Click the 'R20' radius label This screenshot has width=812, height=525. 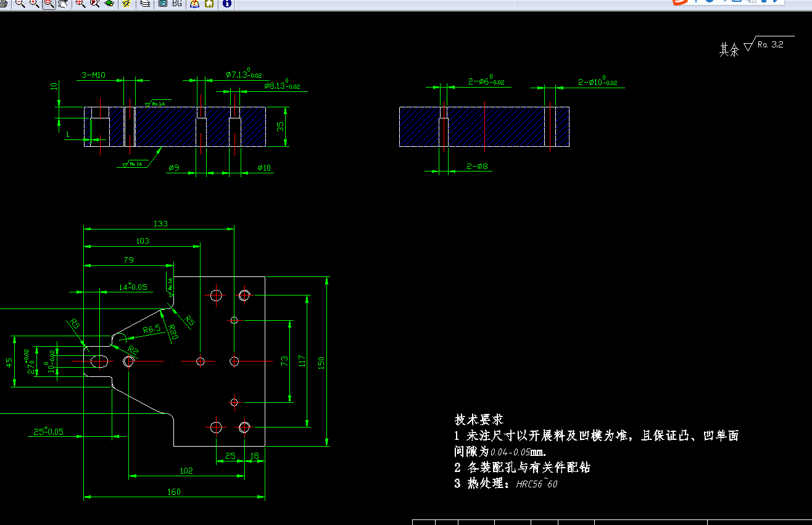[x=173, y=332]
